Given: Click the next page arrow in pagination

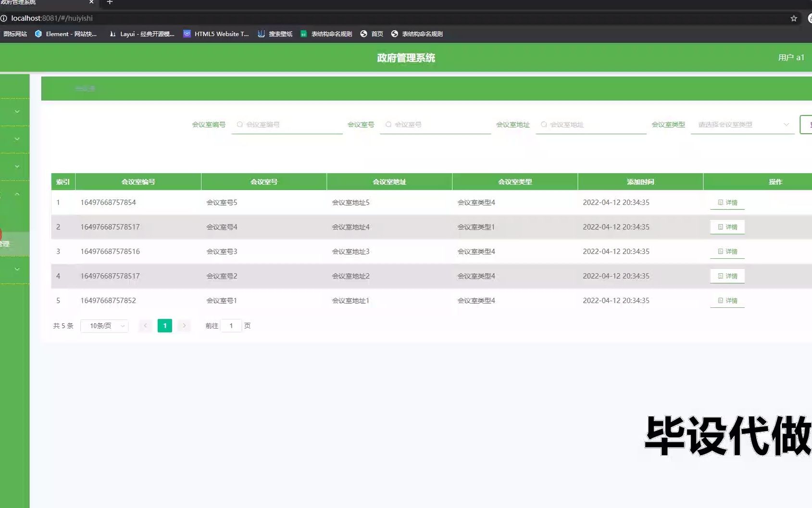Looking at the screenshot, I should click(x=184, y=326).
